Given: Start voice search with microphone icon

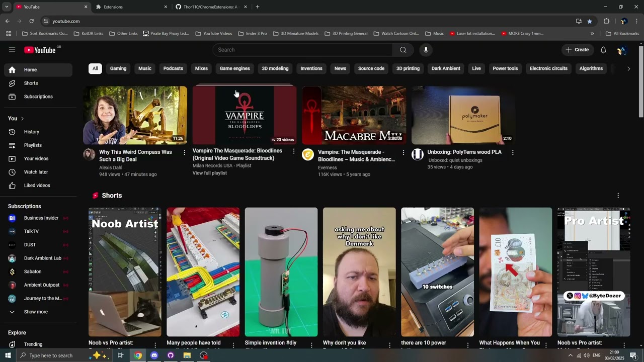Looking at the screenshot, I should pos(426,50).
